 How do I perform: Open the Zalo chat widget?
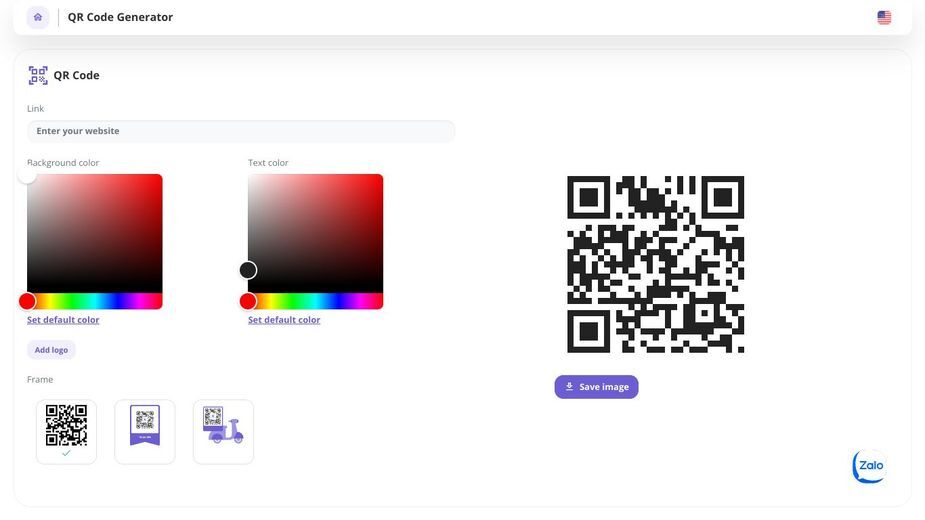point(870,466)
